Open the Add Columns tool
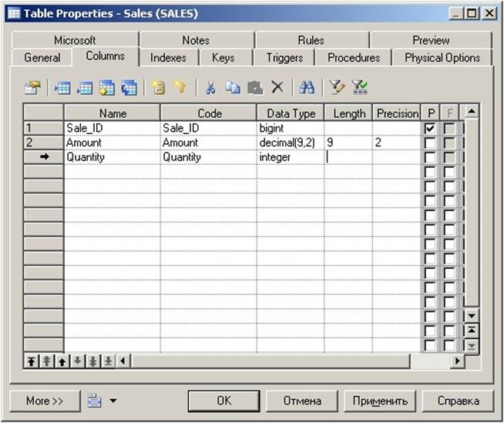The image size is (504, 423). (106, 87)
